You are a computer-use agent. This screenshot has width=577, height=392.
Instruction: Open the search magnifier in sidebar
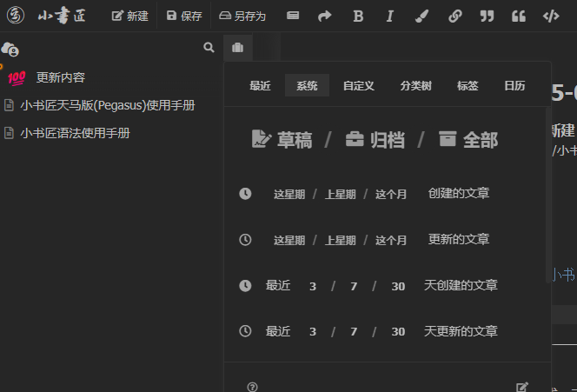pos(209,47)
